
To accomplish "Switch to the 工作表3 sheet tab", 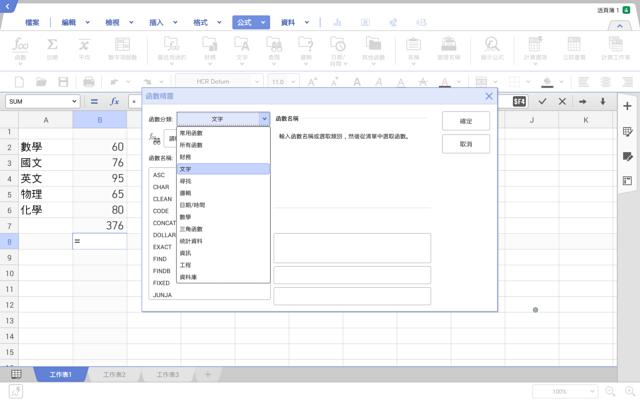I will (168, 374).
